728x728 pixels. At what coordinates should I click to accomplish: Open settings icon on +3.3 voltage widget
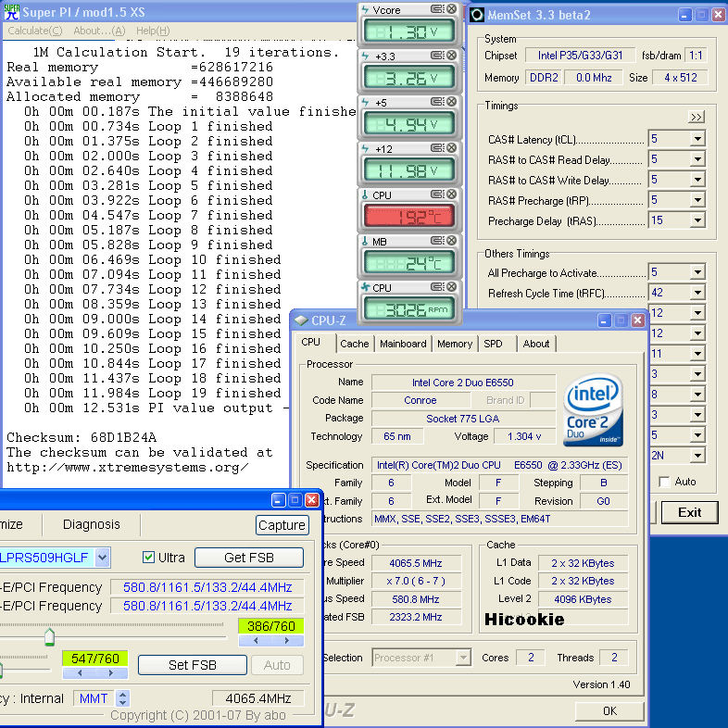coord(438,56)
